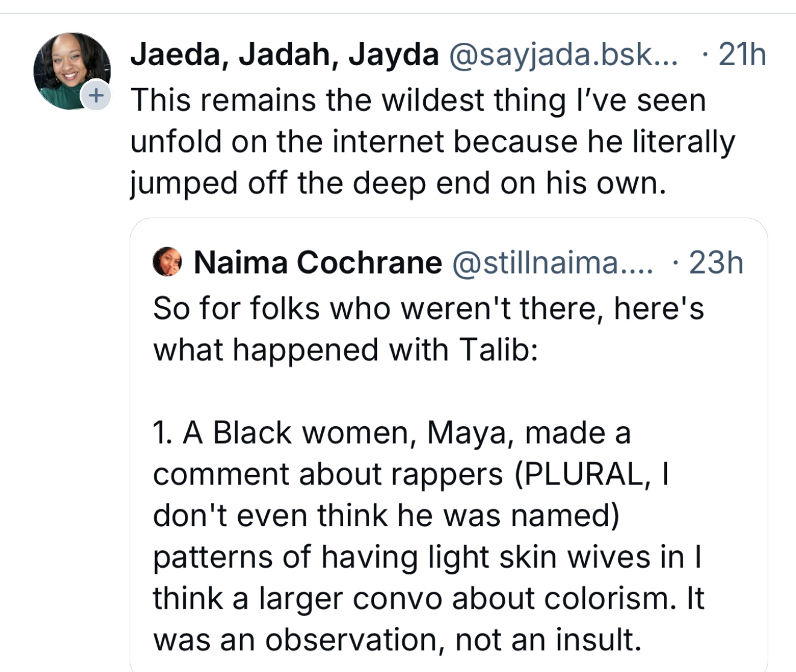Click the plus follow button on avatar
Screen dimensions: 796x672
coord(96,95)
